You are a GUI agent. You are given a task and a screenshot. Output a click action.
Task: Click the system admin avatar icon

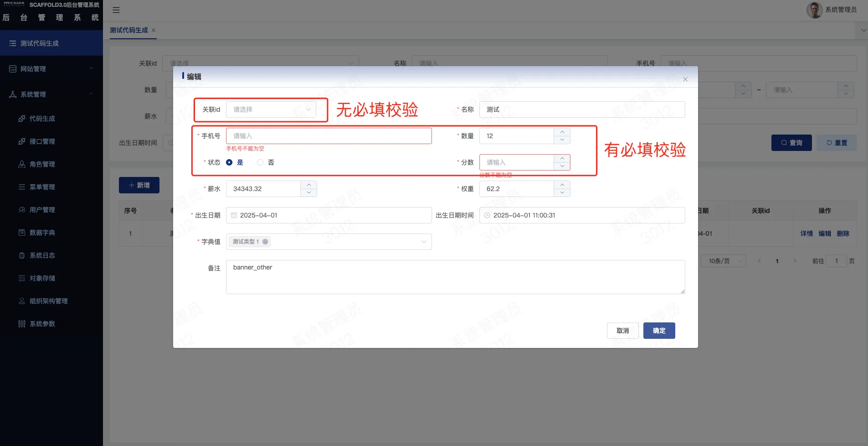[x=814, y=10]
